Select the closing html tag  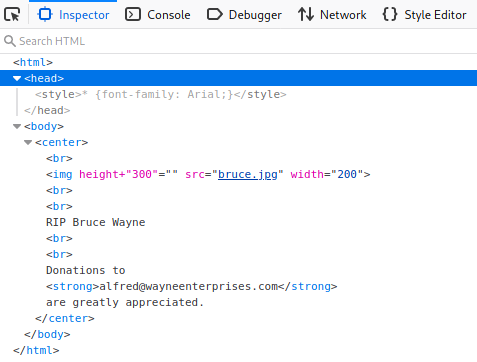coord(36,350)
